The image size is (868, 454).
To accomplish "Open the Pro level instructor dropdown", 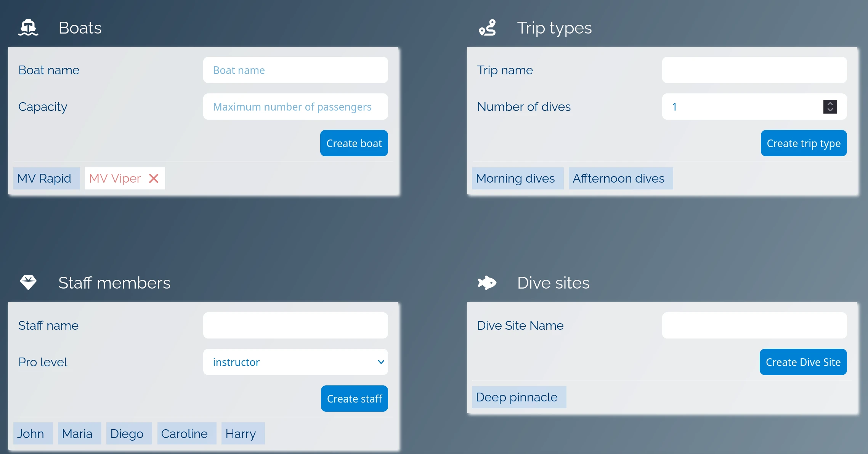I will [x=295, y=362].
